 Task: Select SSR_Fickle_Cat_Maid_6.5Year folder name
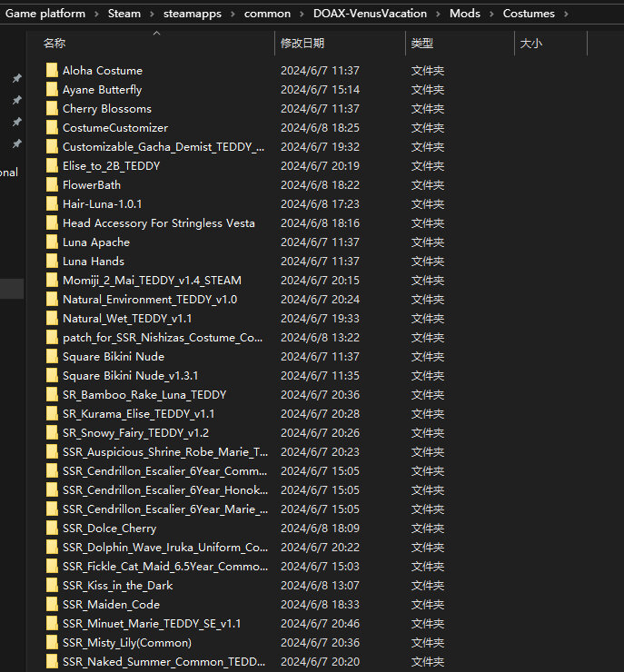click(x=165, y=567)
